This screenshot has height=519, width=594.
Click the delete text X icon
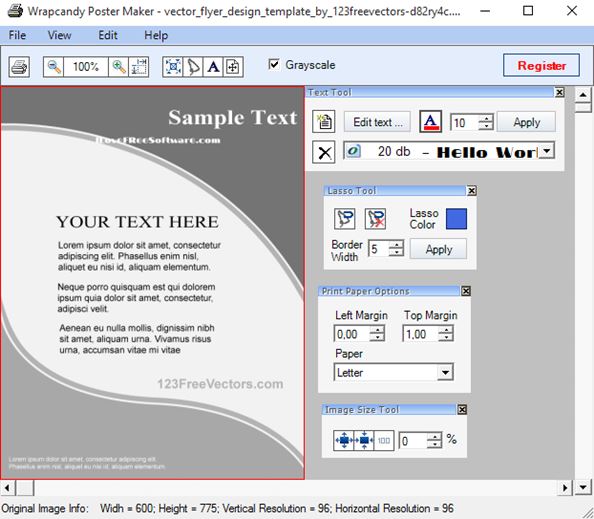coord(324,152)
